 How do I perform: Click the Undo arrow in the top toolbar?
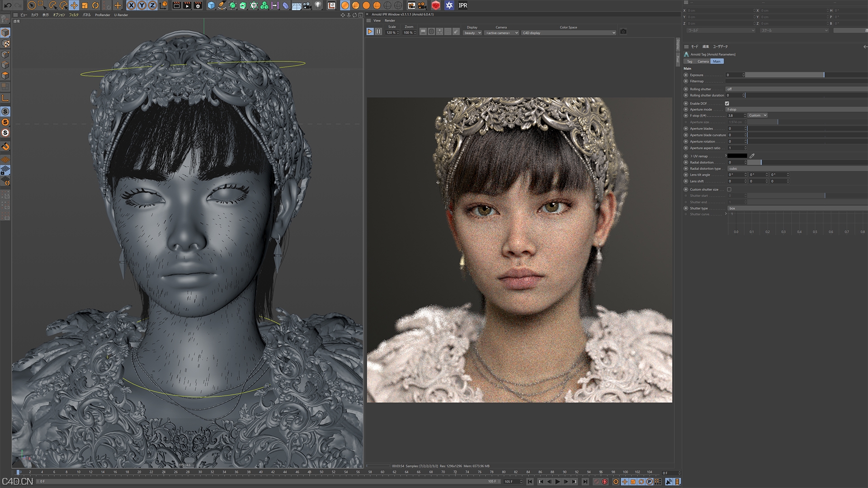click(7, 5)
